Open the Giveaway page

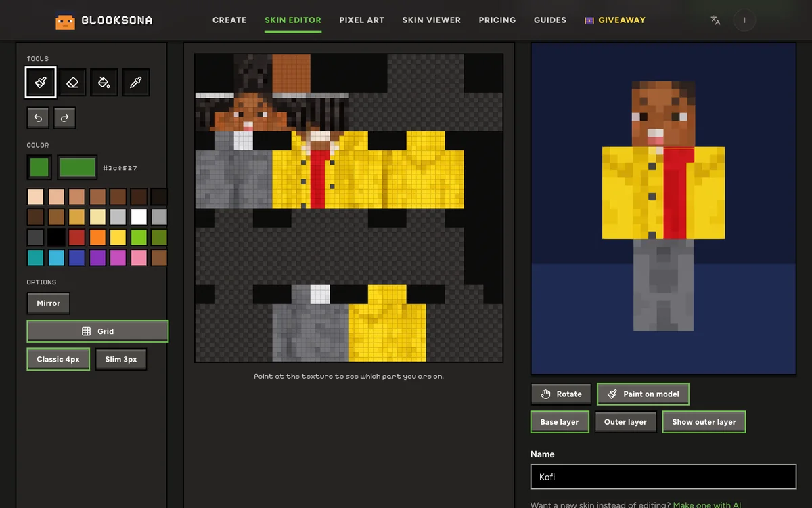(x=615, y=20)
